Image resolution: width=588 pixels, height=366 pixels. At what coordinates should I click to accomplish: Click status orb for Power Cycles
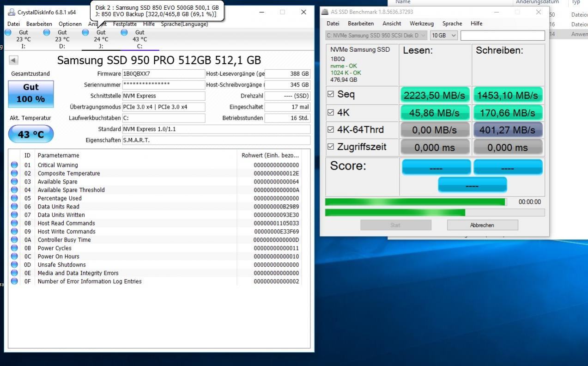coord(14,248)
